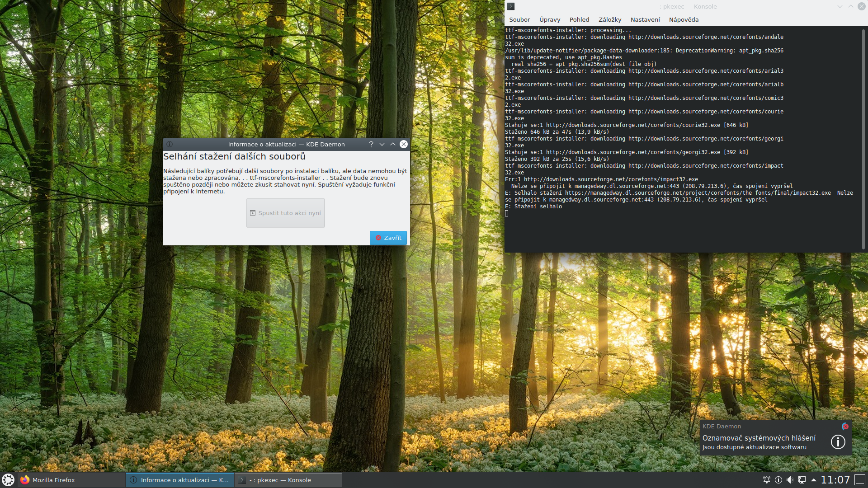Close the Konsole window

pos(862,6)
